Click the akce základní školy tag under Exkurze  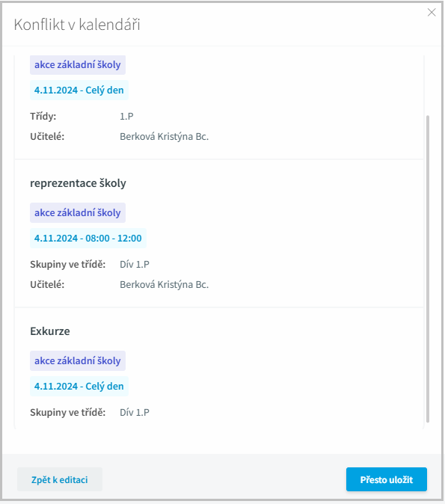[x=78, y=360]
